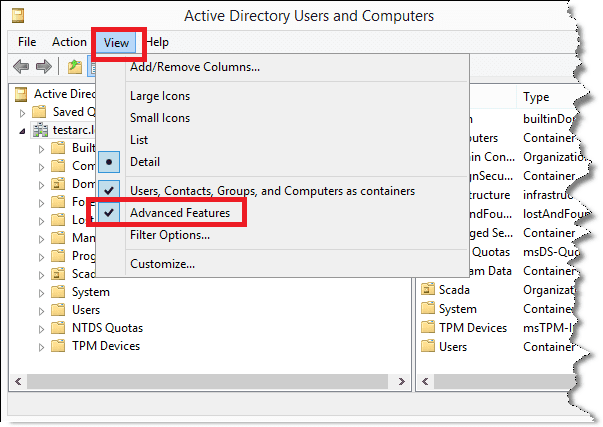The width and height of the screenshot is (603, 427).
Task: Choose Add/Remove Columns from View menu
Action: pyautogui.click(x=195, y=68)
